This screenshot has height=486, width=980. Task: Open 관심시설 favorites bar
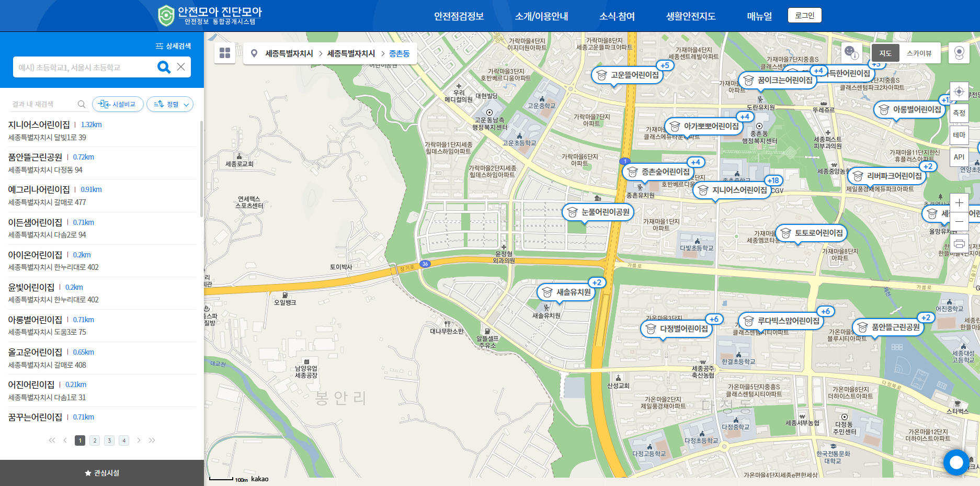coord(102,473)
